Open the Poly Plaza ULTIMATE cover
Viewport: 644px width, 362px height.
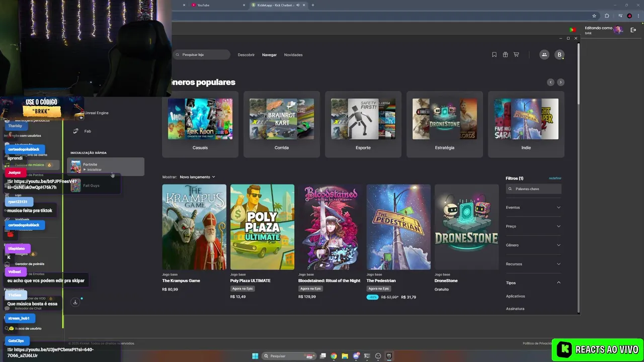coord(262,227)
